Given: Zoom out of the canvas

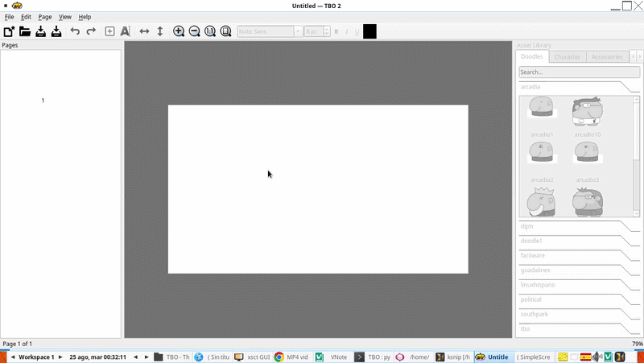Looking at the screenshot, I should tap(194, 31).
